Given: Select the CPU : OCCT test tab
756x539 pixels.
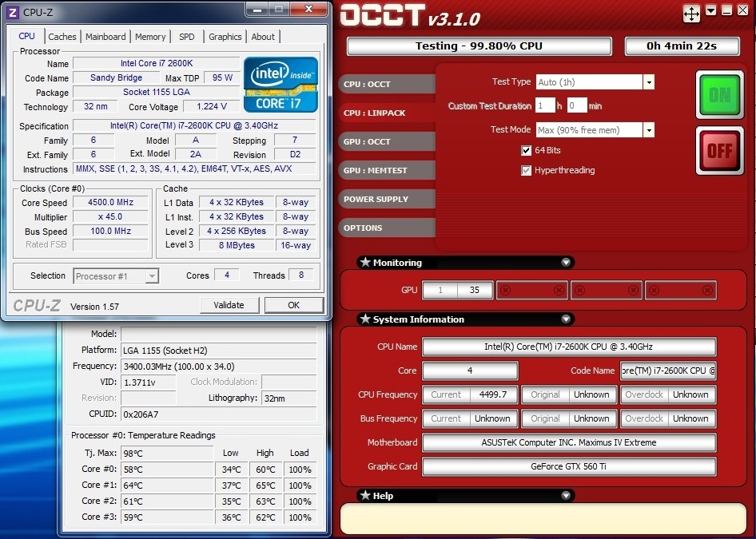Looking at the screenshot, I should coord(387,85).
